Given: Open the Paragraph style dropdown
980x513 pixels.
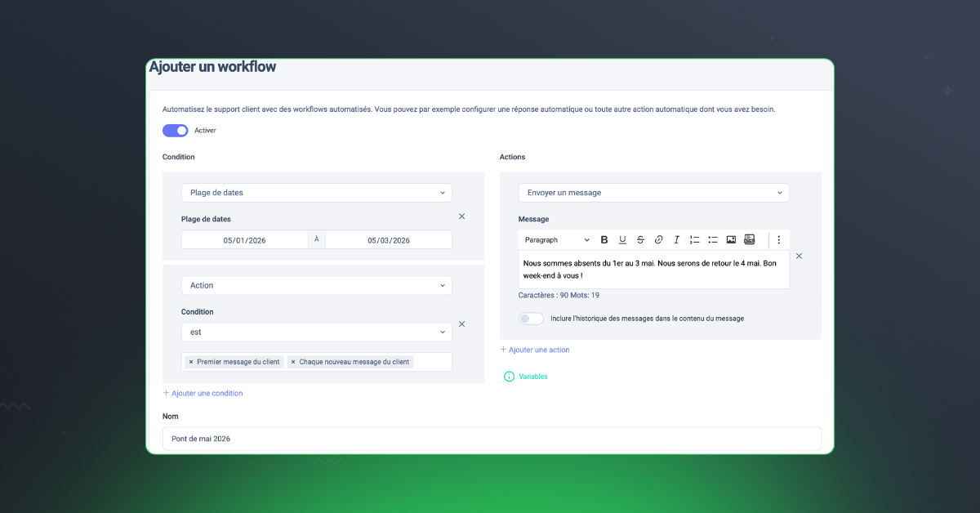Looking at the screenshot, I should coord(557,240).
